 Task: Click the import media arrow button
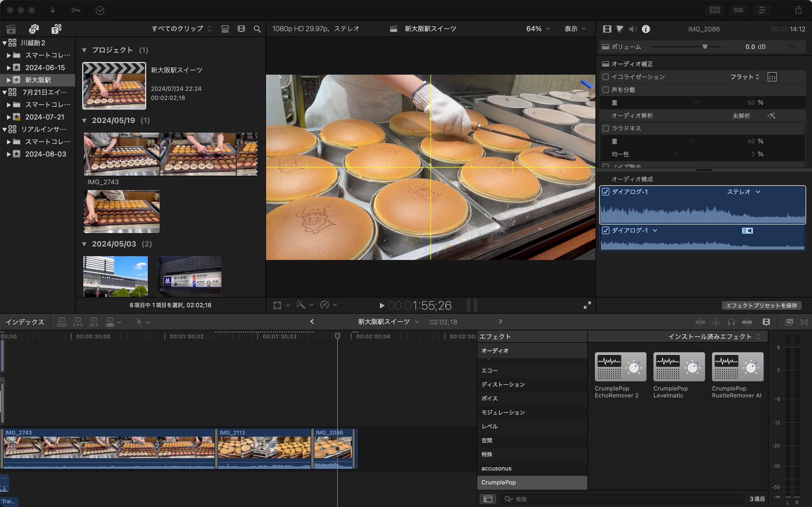tap(53, 10)
